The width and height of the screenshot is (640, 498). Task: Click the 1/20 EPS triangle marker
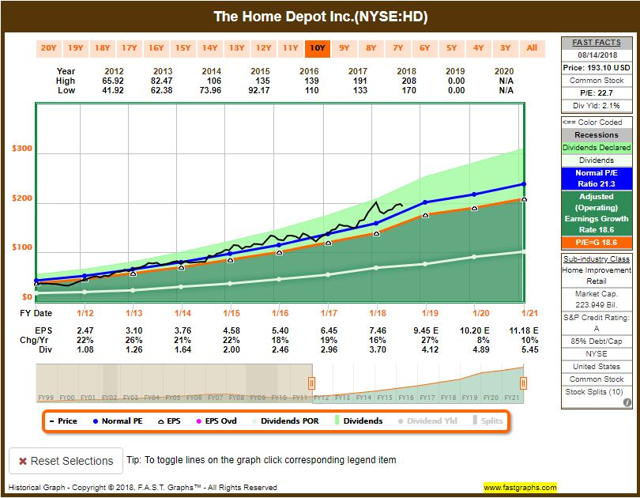point(474,208)
